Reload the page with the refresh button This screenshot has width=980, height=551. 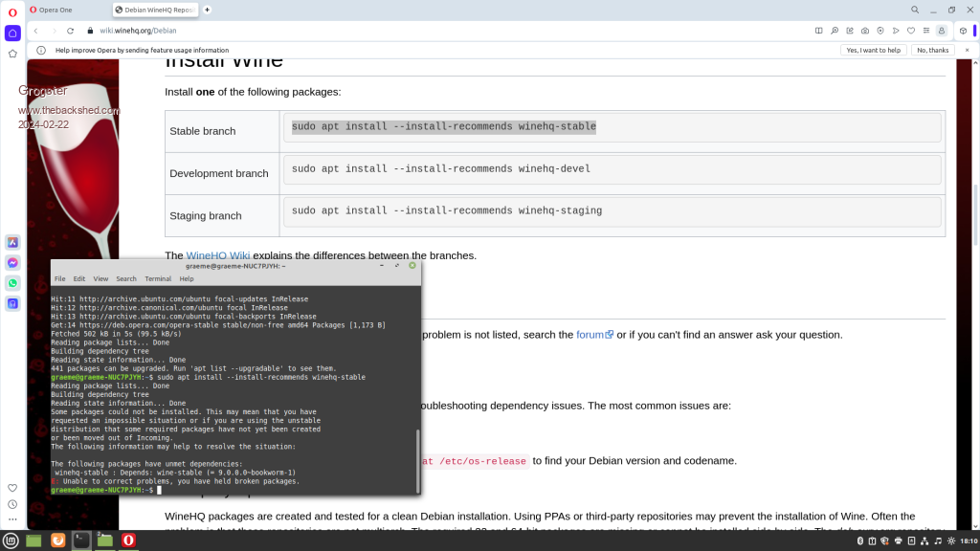point(70,31)
